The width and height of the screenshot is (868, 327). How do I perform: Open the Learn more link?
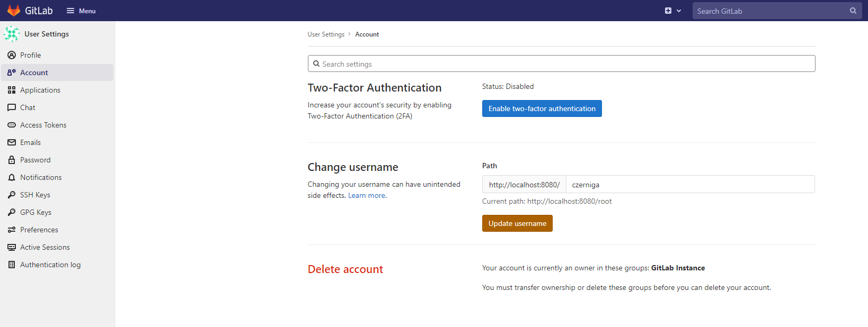coord(367,195)
